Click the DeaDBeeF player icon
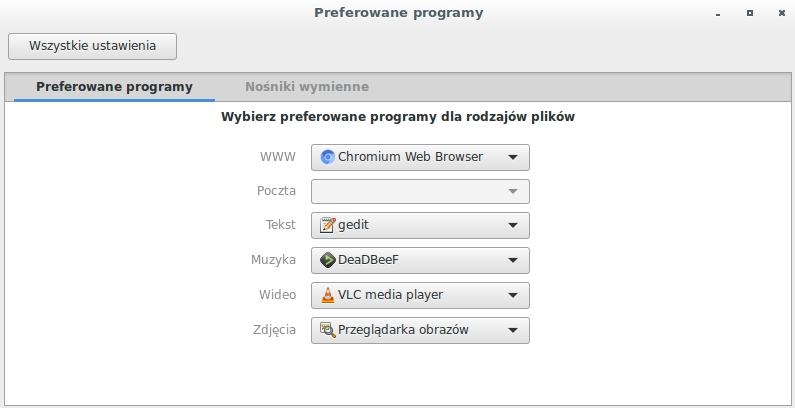The width and height of the screenshot is (795, 408). (327, 261)
